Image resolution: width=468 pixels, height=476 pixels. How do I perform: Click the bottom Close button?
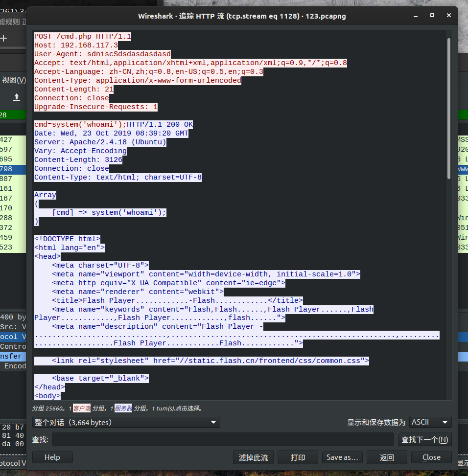tap(431, 457)
